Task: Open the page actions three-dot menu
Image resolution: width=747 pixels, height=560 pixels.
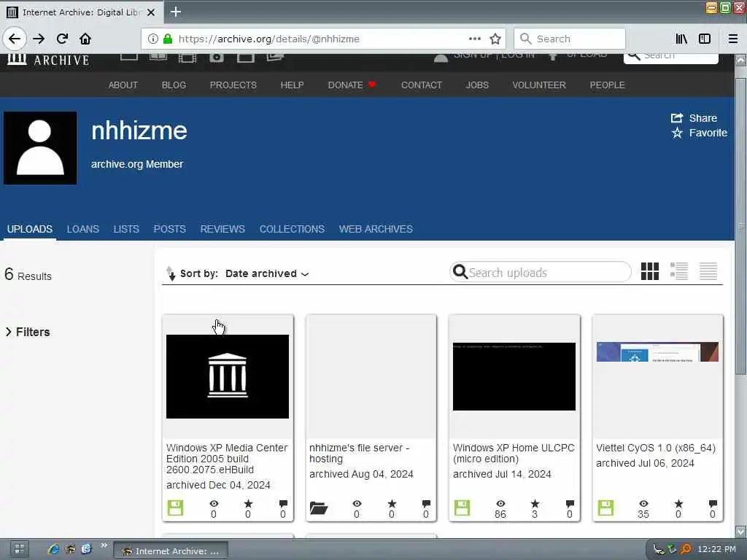Action: (x=474, y=39)
